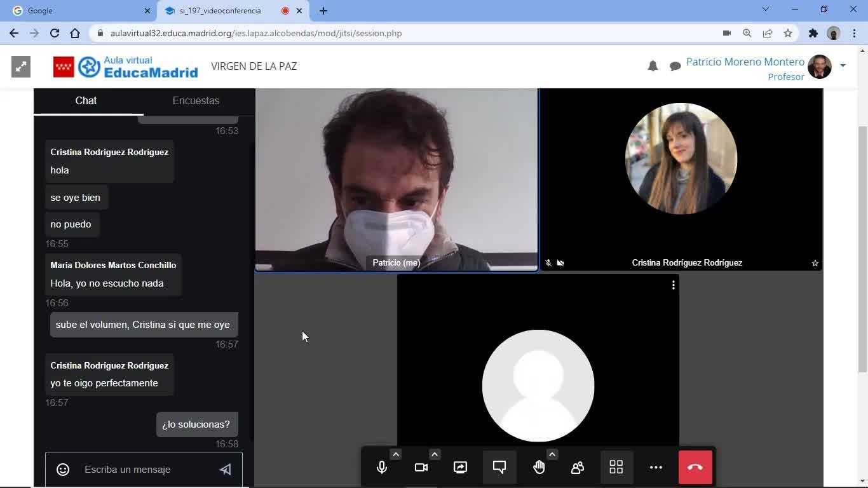
Task: Click the chat message 'hola'
Action: [60, 170]
